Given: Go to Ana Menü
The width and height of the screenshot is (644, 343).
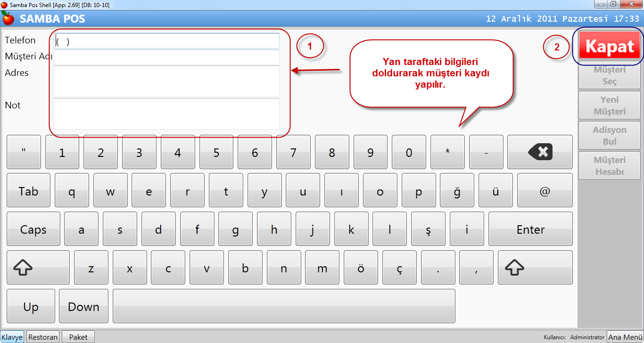Looking at the screenshot, I should (625, 337).
